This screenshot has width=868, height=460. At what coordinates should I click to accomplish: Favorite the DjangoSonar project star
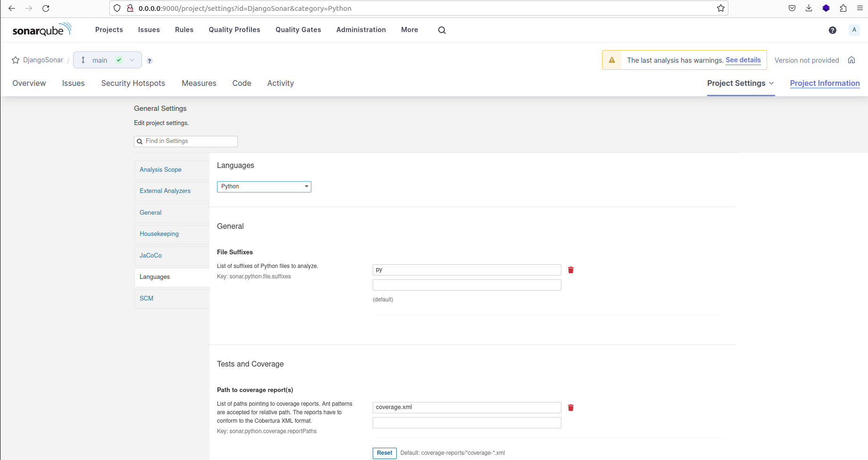(x=16, y=60)
